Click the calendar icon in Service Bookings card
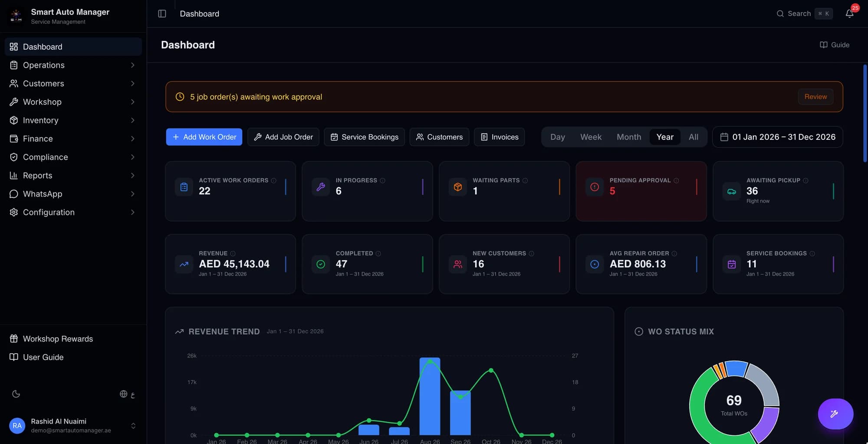The image size is (868, 444). click(x=732, y=264)
